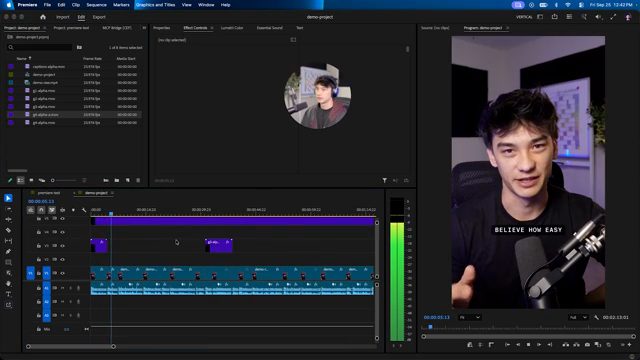Switch to the Lumetri Color tab

(232, 28)
